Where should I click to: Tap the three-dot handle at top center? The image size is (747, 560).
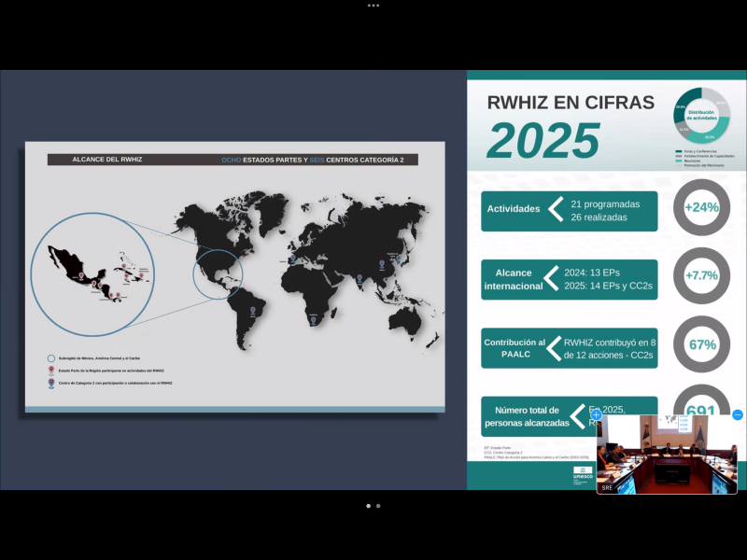click(373, 5)
